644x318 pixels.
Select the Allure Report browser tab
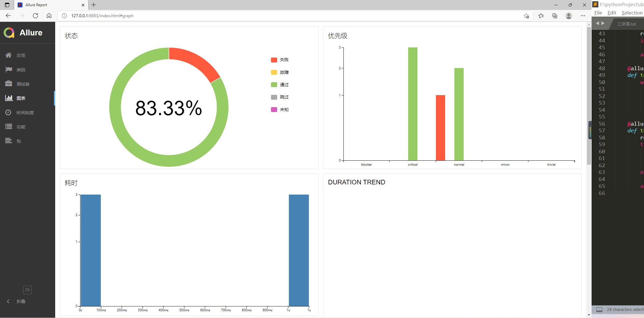point(51,5)
